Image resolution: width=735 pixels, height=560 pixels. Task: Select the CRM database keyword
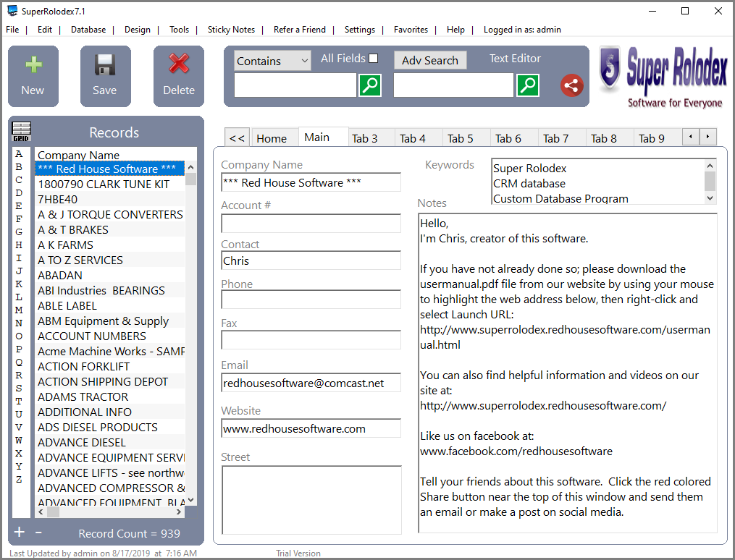click(x=529, y=184)
